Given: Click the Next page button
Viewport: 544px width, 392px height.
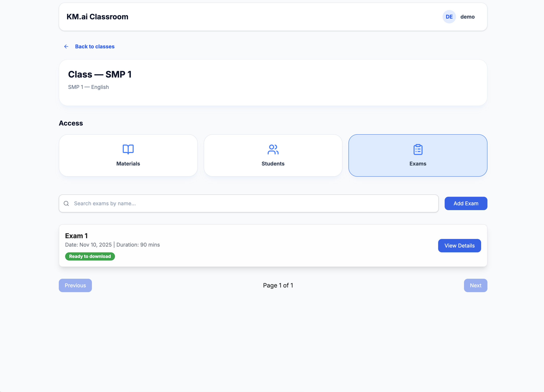Looking at the screenshot, I should coord(475,285).
